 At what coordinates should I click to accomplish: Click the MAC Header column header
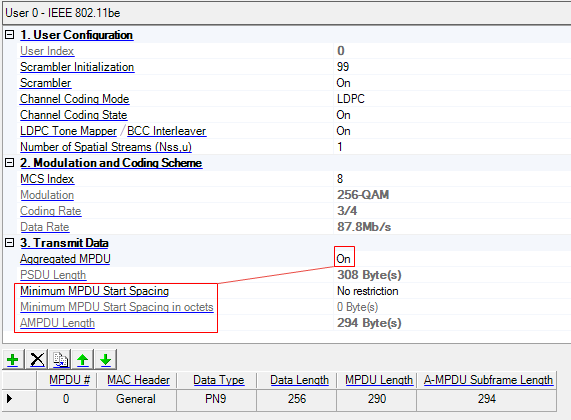click(138, 380)
